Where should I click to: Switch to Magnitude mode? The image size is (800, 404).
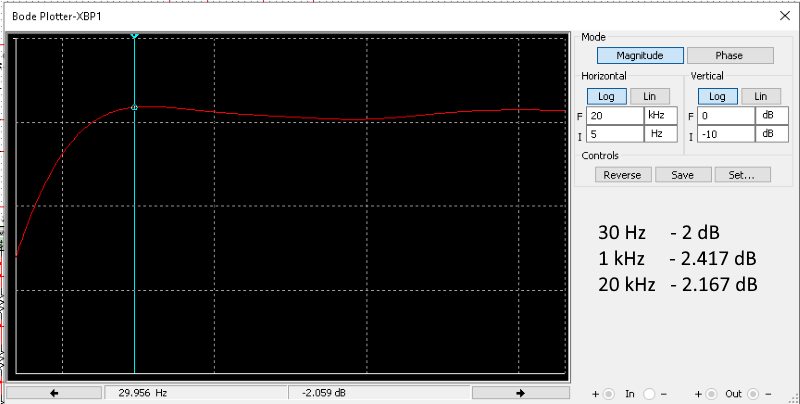[640, 56]
